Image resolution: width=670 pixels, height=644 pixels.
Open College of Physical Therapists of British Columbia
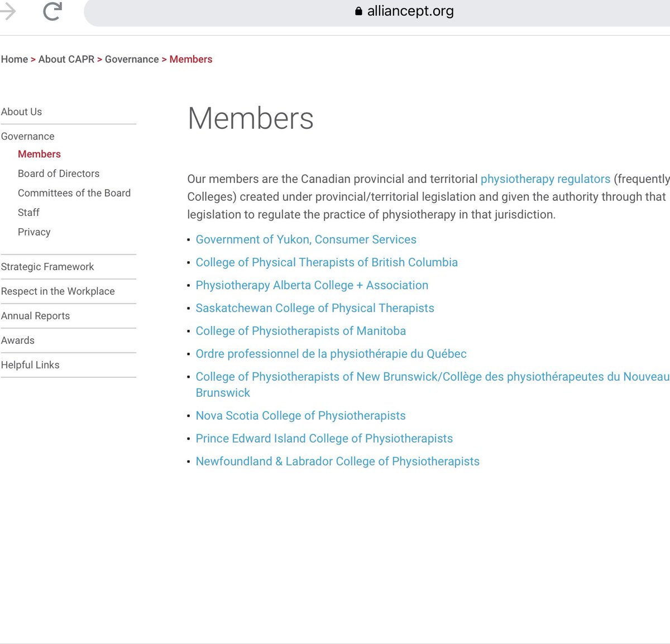327,262
